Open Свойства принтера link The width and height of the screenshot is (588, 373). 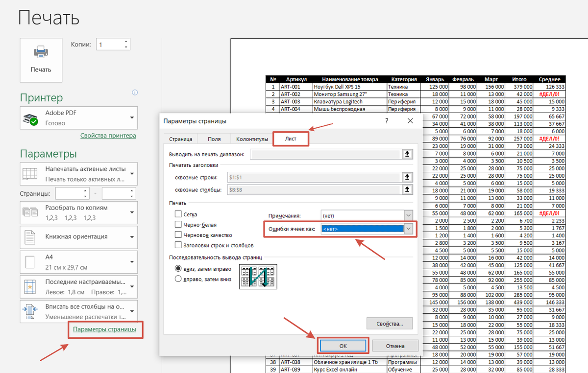[x=108, y=136]
